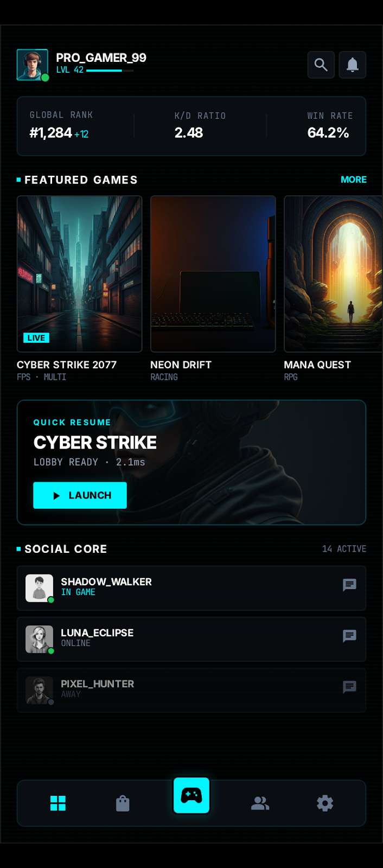Open the Cyber Strike 2077 game card
The height and width of the screenshot is (868, 383).
click(x=80, y=274)
